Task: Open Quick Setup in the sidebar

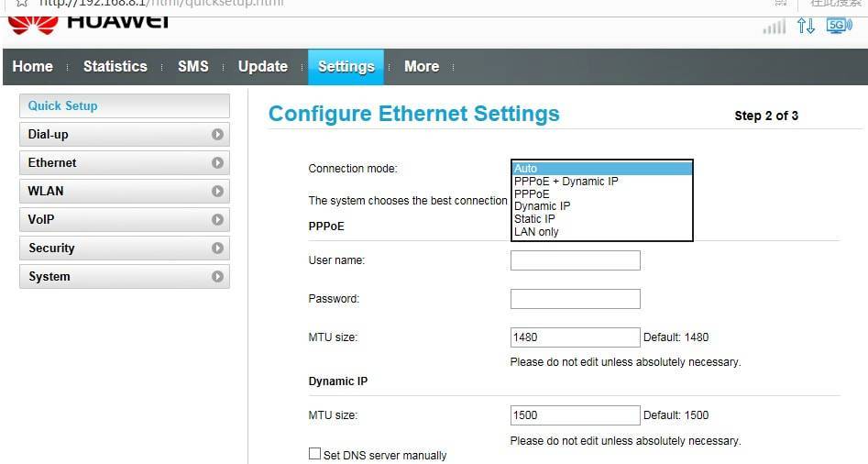Action: 124,106
